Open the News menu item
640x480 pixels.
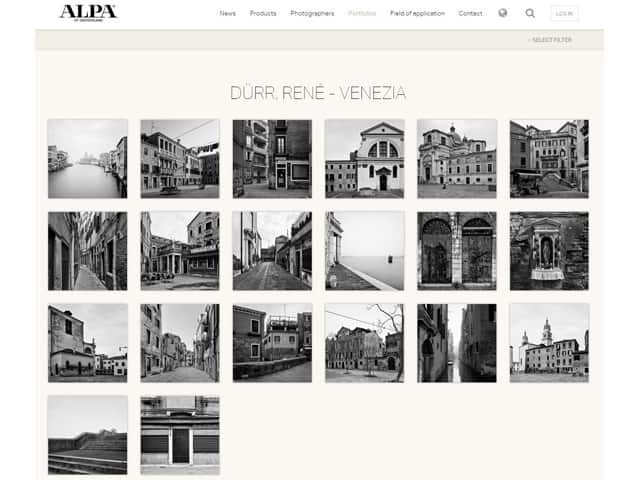tap(228, 14)
